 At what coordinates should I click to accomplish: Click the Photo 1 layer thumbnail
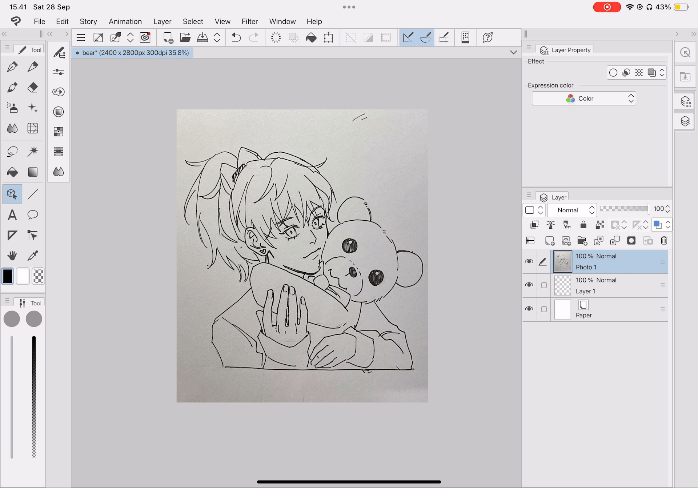562,261
